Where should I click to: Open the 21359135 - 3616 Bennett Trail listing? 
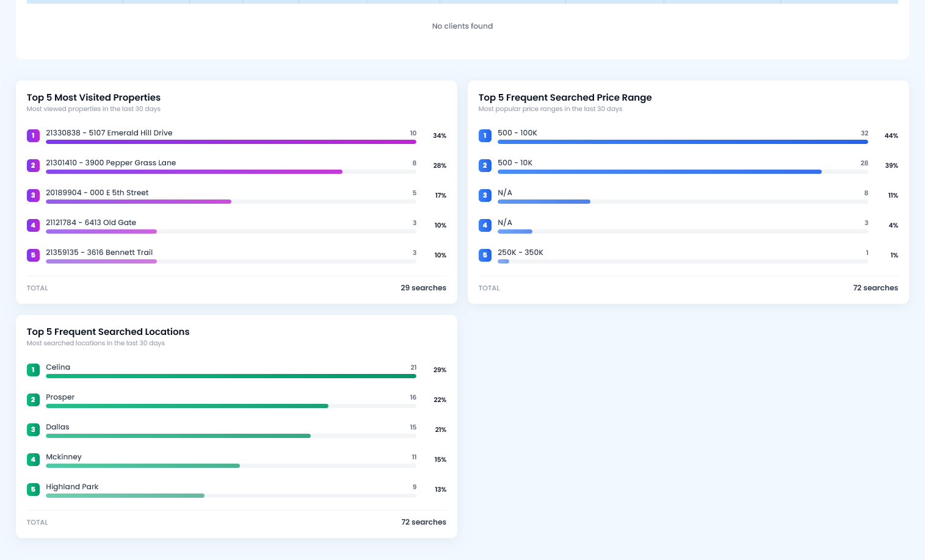pyautogui.click(x=100, y=253)
